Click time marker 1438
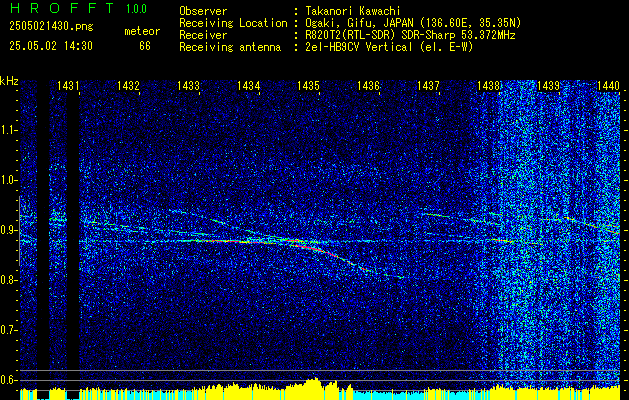The image size is (629, 400). coord(488,85)
